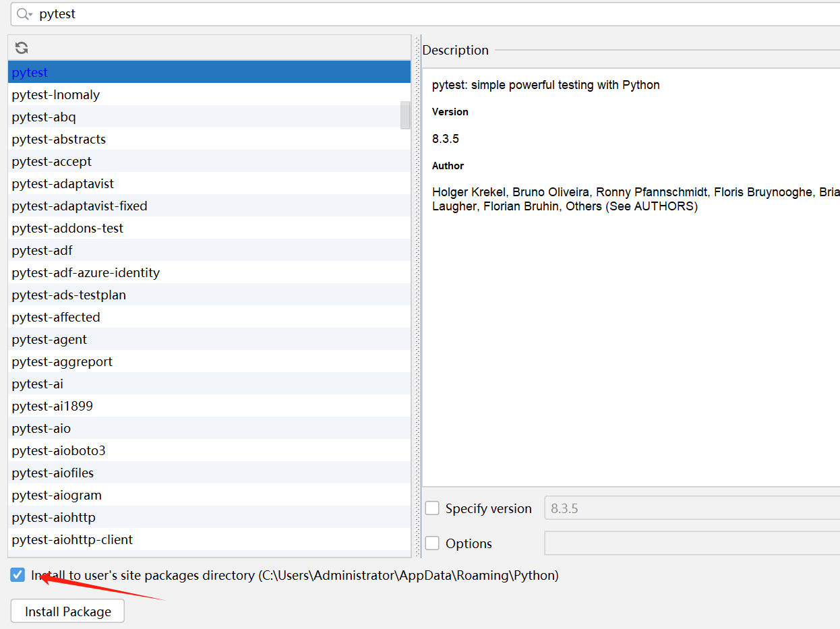The width and height of the screenshot is (840, 629).
Task: Select pytest-affected in the list
Action: (x=209, y=317)
